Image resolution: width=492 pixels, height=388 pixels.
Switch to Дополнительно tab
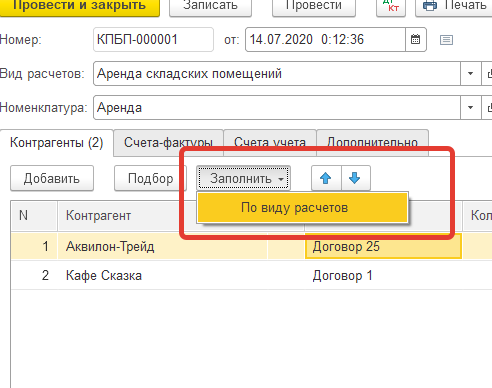372,143
